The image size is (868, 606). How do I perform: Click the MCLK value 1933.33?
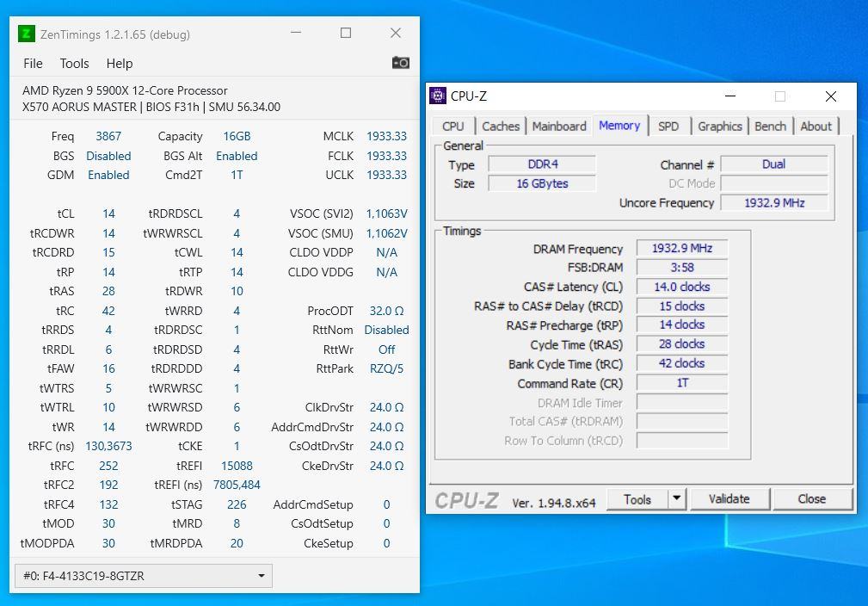pyautogui.click(x=386, y=136)
